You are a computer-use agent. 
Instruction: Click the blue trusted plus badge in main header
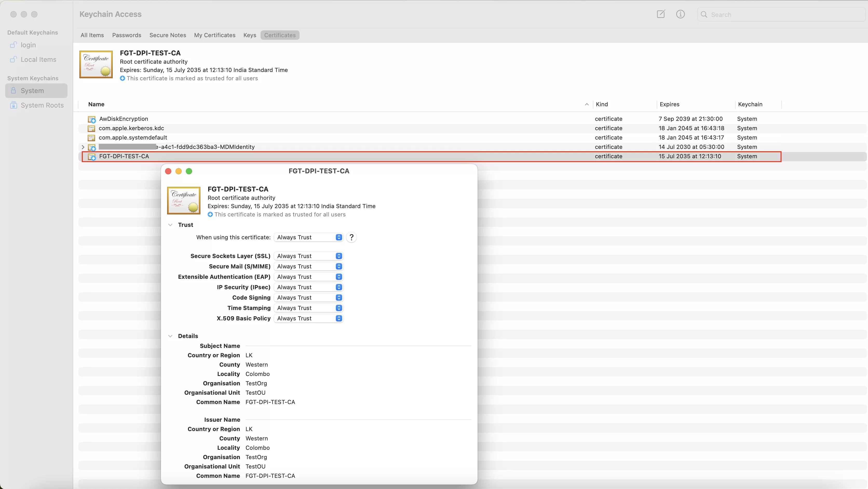[122, 78]
